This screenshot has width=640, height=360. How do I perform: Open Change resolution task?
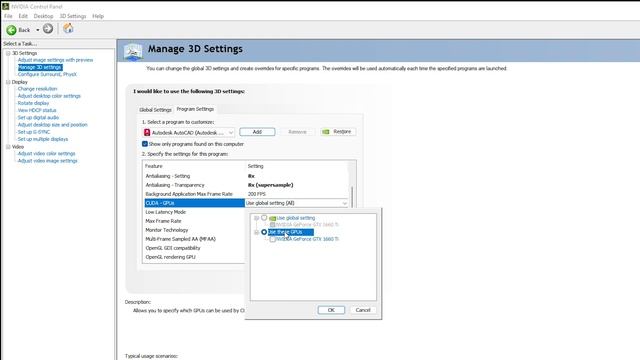pos(37,89)
